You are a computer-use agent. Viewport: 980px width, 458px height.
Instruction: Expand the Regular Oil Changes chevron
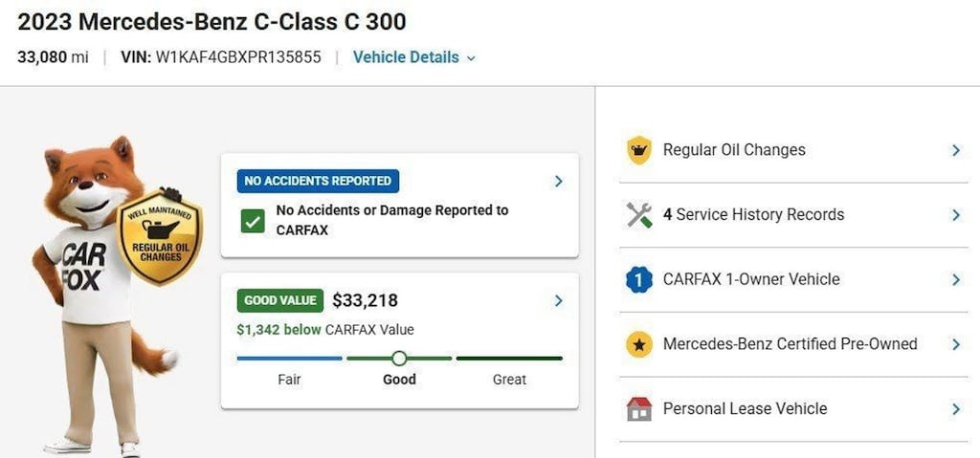[956, 150]
